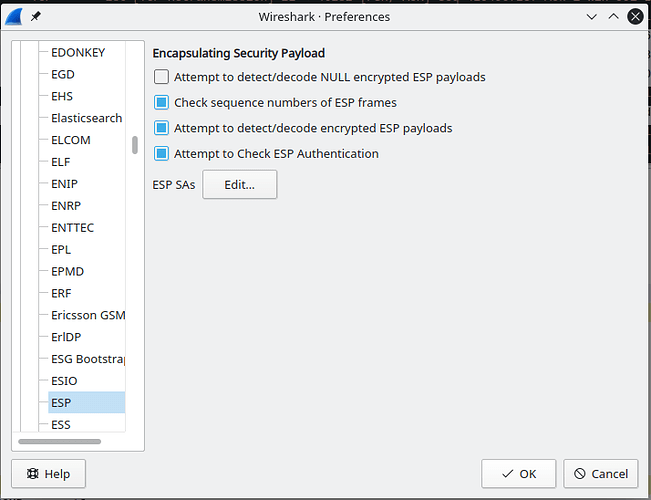
Task: Enable NULL encrypted ESP payloads detection
Action: [x=162, y=76]
